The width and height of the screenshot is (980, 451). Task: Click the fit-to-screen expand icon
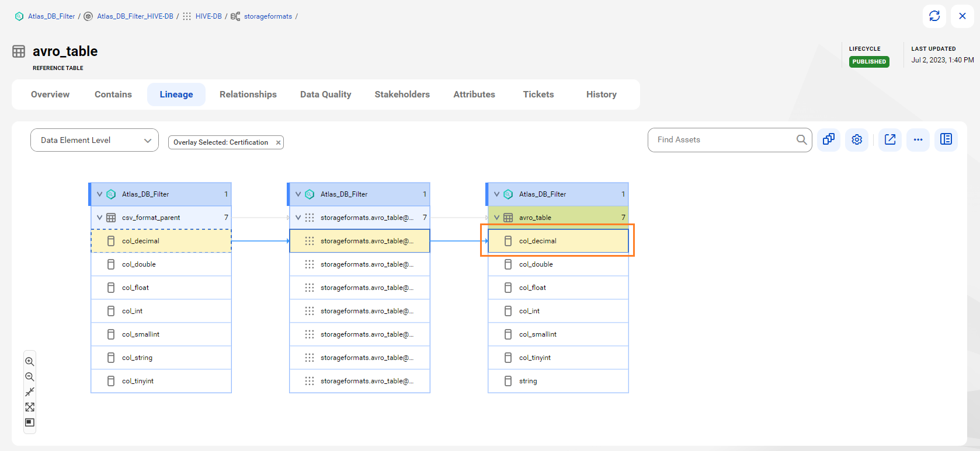[30, 407]
